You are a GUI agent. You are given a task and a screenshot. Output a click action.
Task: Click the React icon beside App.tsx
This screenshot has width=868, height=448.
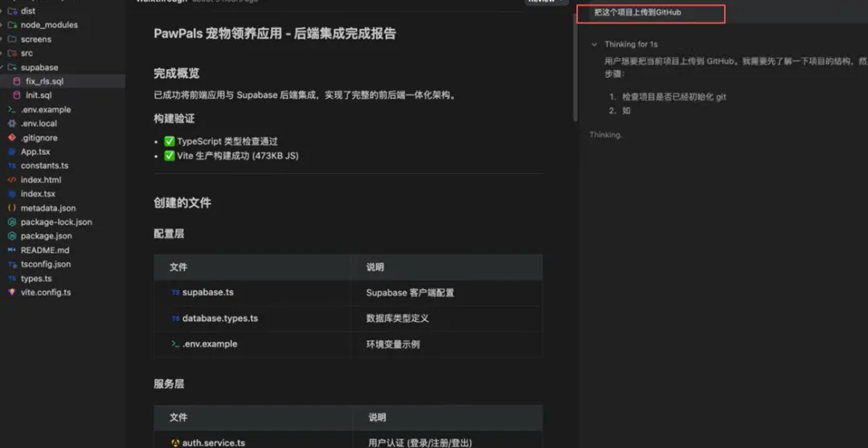11,152
